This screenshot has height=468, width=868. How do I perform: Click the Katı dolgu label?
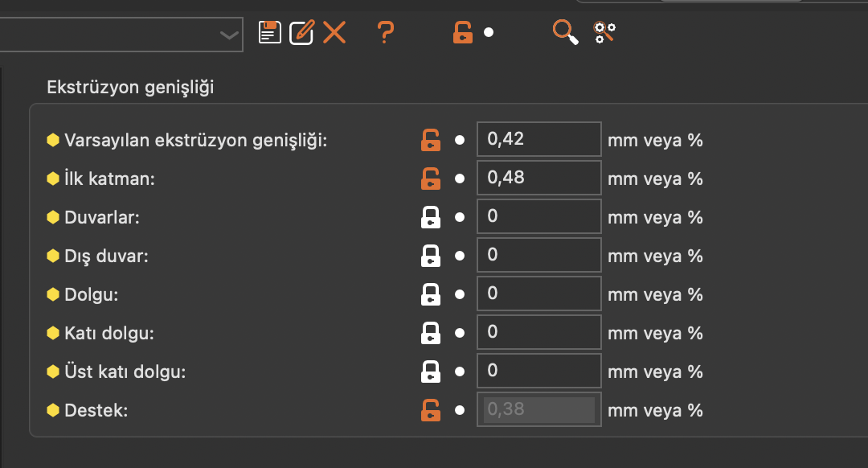109,333
